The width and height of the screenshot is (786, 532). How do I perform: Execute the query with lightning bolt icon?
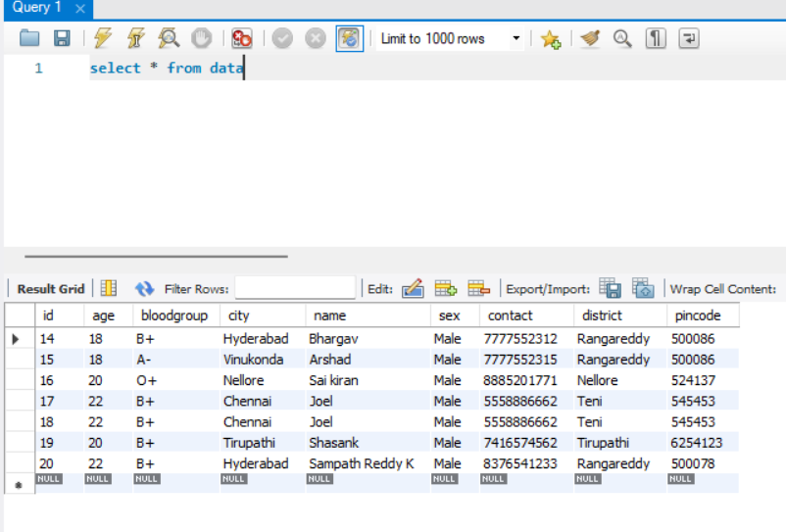click(x=103, y=38)
